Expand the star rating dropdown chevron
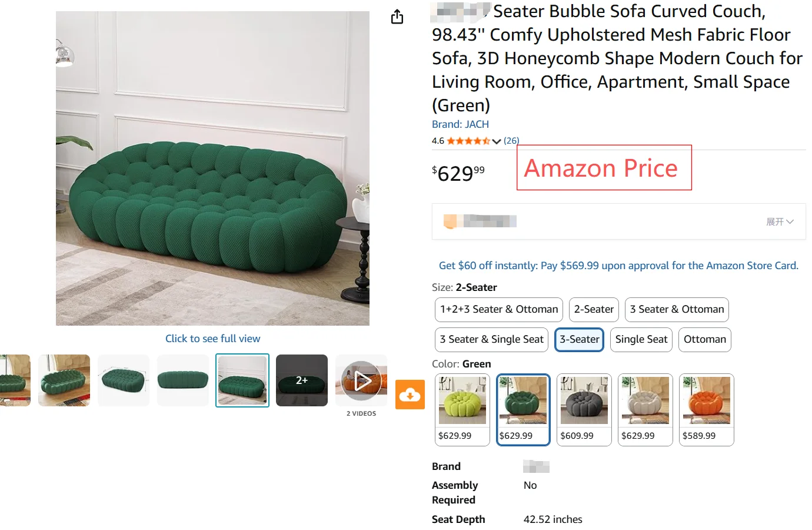Viewport: 812px width, 530px height. (497, 141)
